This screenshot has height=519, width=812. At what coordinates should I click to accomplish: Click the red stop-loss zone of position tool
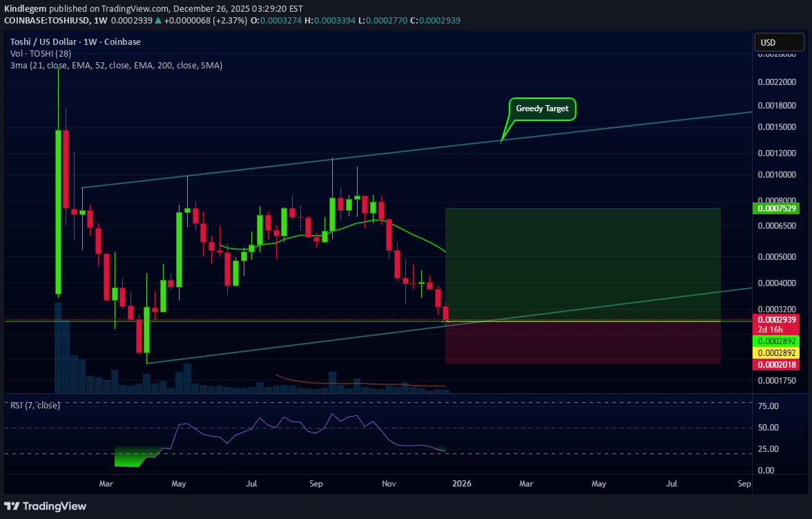[583, 343]
